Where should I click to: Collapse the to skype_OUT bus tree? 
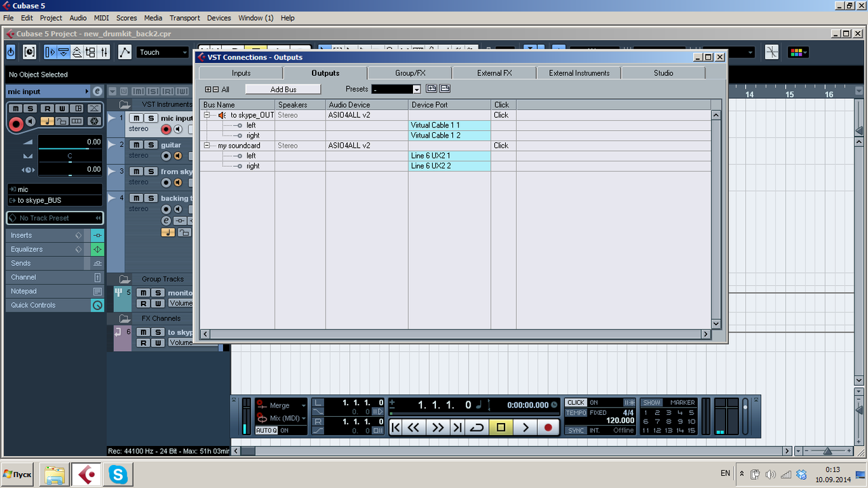[207, 115]
